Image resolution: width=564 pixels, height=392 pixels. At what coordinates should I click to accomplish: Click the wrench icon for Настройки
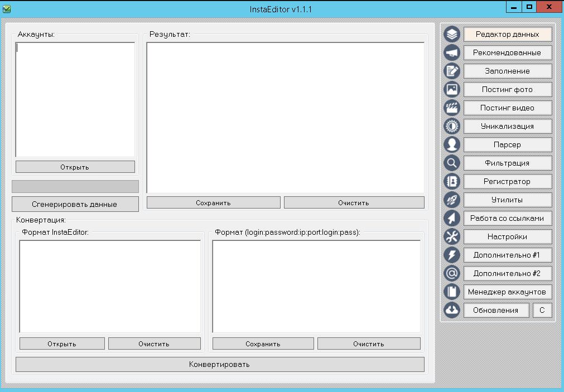(452, 236)
